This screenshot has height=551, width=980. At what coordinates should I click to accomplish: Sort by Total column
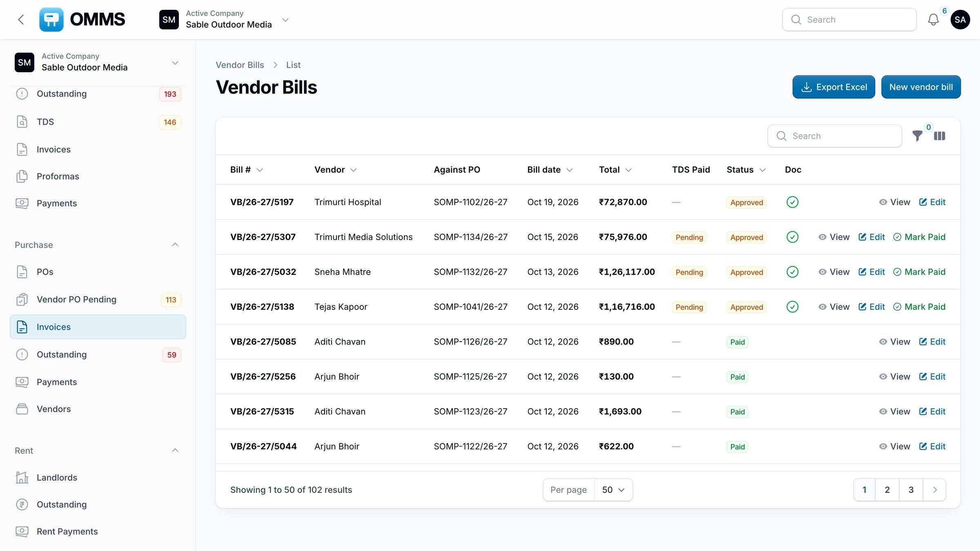pos(615,170)
